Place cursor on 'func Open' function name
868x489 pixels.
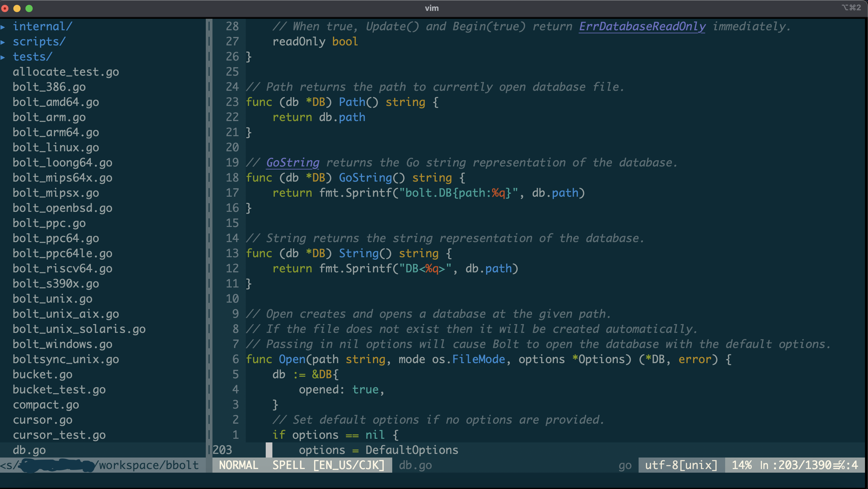pos(292,359)
